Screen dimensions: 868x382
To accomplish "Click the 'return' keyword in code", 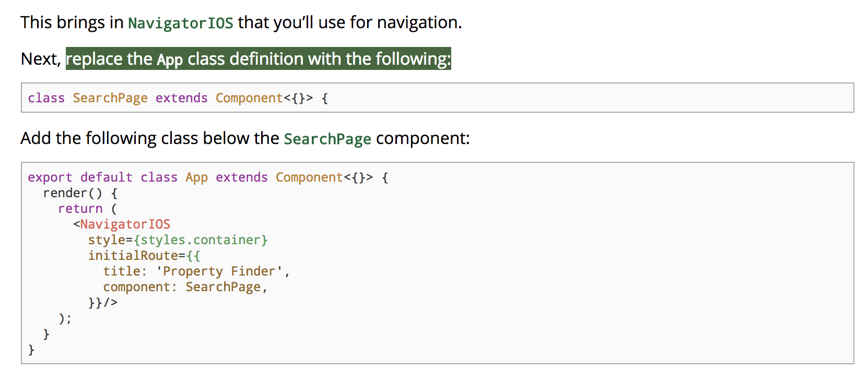I will 80,209.
